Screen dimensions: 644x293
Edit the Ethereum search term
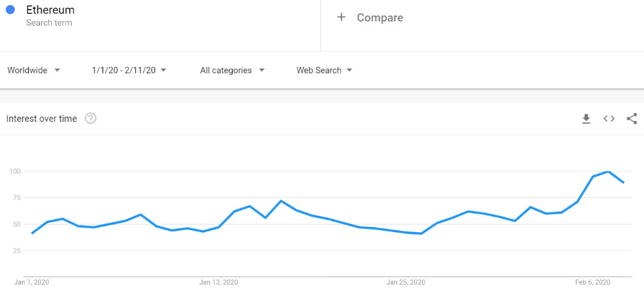(x=50, y=10)
